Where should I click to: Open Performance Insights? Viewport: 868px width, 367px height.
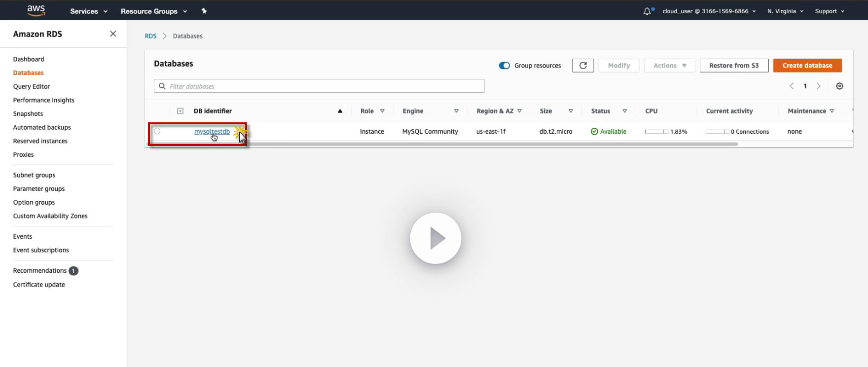[44, 100]
